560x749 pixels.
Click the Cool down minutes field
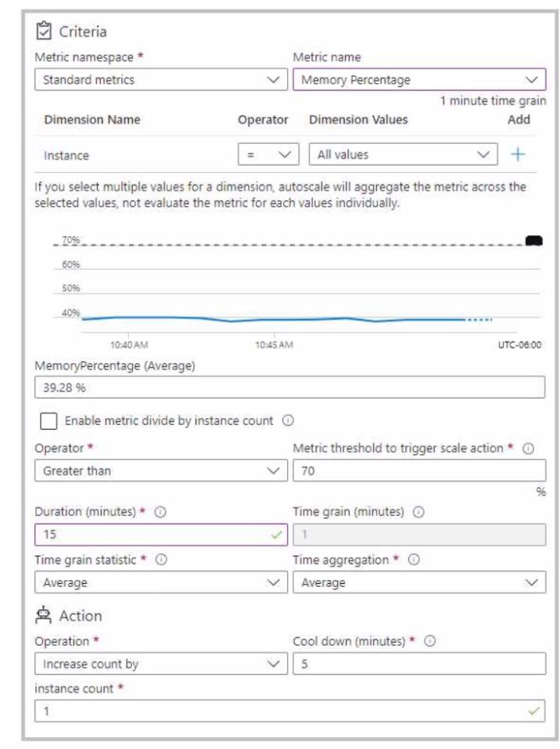(x=419, y=664)
